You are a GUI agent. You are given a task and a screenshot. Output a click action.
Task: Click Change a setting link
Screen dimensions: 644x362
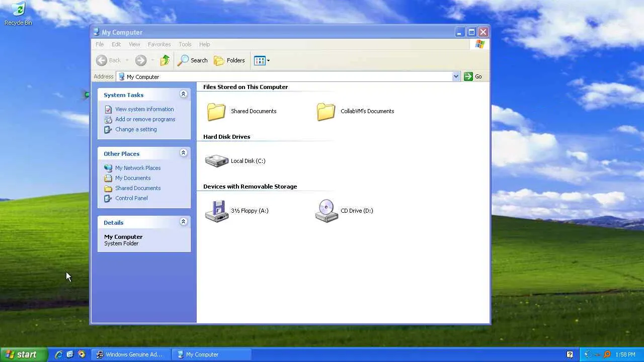[136, 129]
